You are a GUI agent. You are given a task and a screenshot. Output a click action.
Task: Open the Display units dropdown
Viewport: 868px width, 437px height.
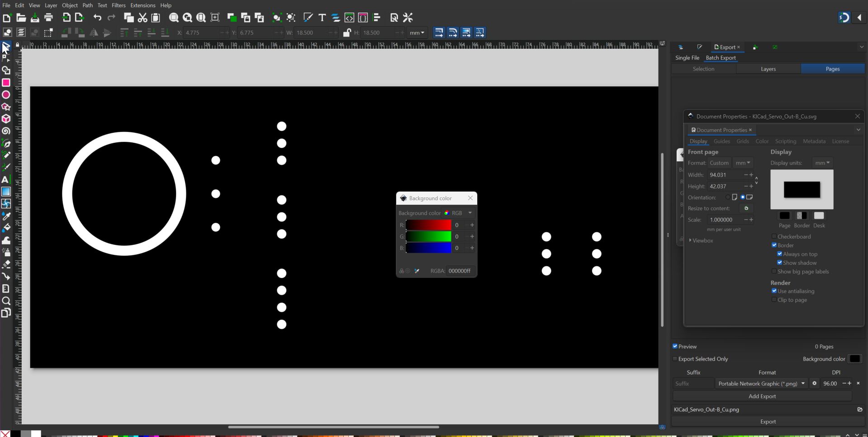coord(822,163)
